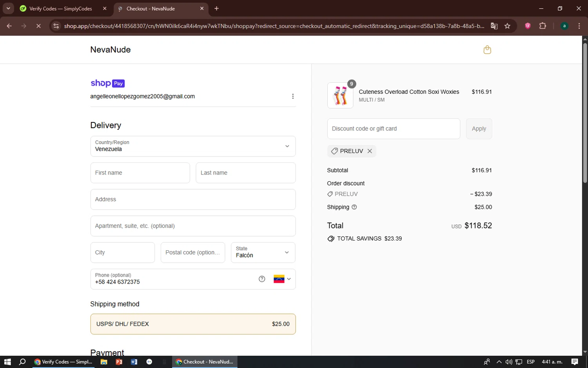Open Word from the taskbar
This screenshot has width=588, height=368.
[134, 362]
